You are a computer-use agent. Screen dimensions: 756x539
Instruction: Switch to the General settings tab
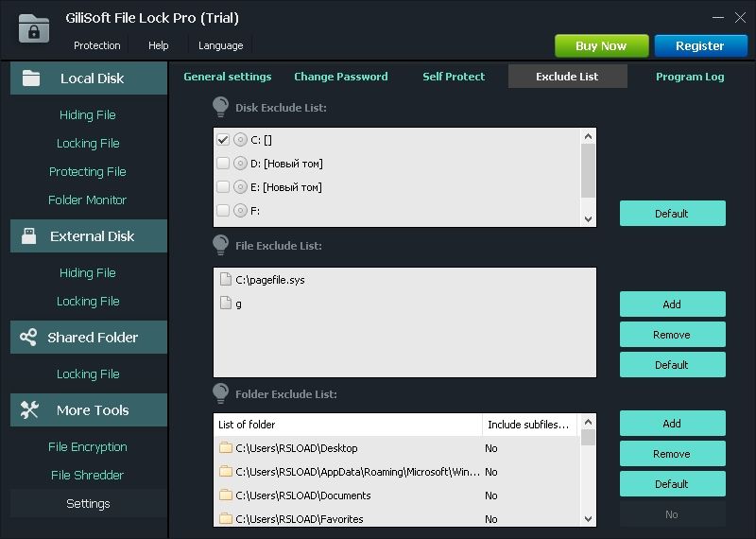coord(228,77)
